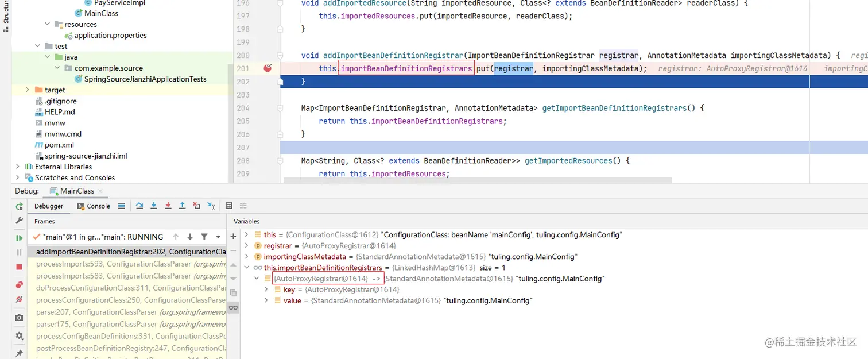Stop the debug session
The width and height of the screenshot is (868, 359).
pyautogui.click(x=20, y=267)
